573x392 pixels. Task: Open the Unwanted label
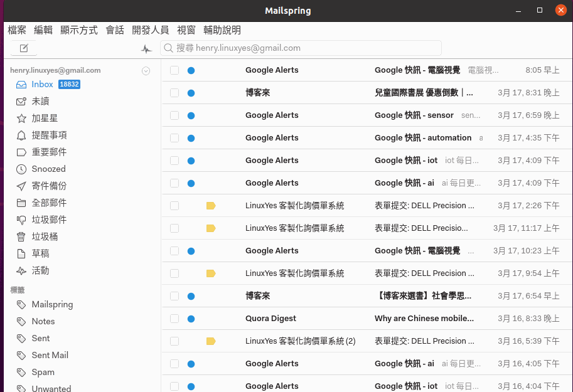(x=51, y=388)
